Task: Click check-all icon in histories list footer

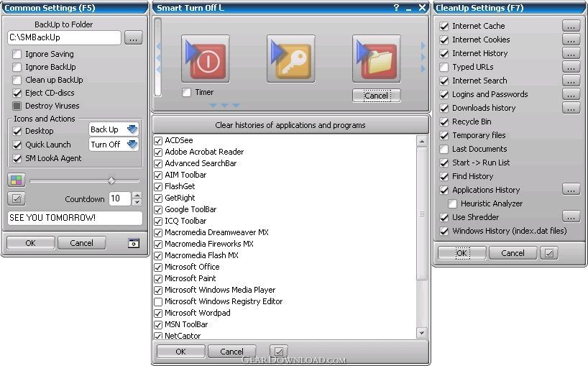Action: tap(279, 352)
